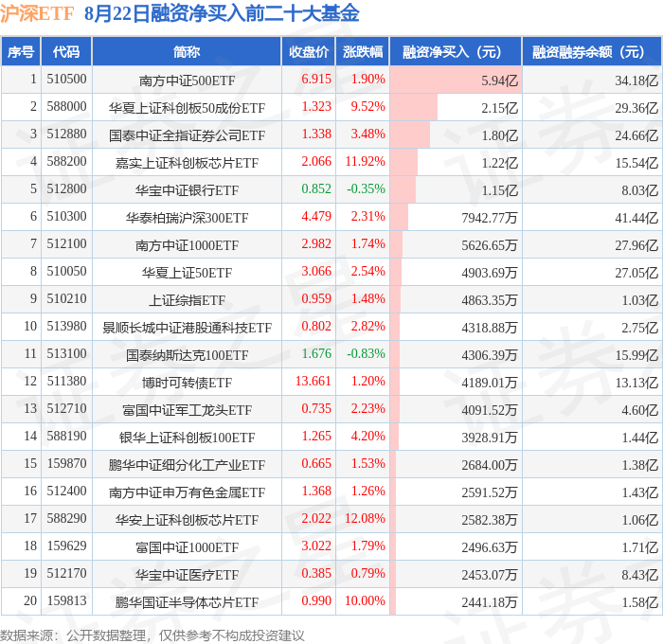The height and width of the screenshot is (644, 663).
Task: Click the 收盘价 column header
Action: pos(309,51)
